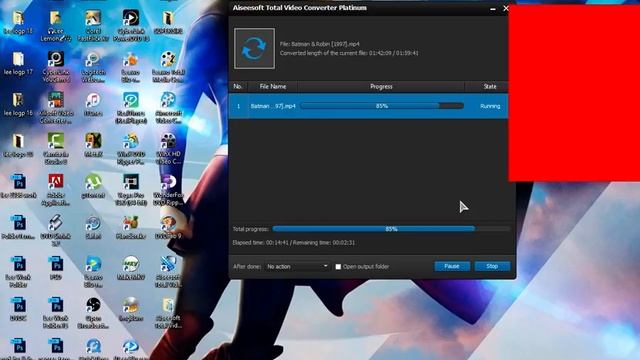Launch WinX DVD Ripper desktop shortcut
The image size is (640, 360).
click(131, 149)
